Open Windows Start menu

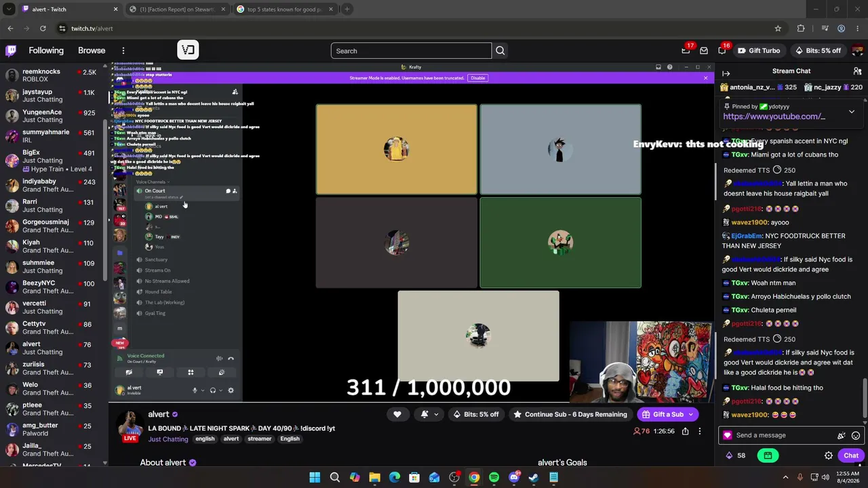(315, 478)
